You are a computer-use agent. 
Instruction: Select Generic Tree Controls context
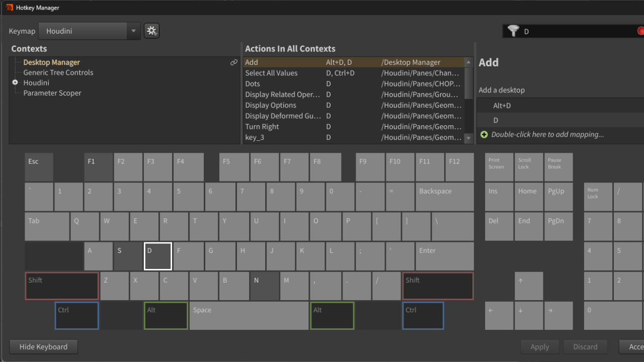[x=58, y=72]
